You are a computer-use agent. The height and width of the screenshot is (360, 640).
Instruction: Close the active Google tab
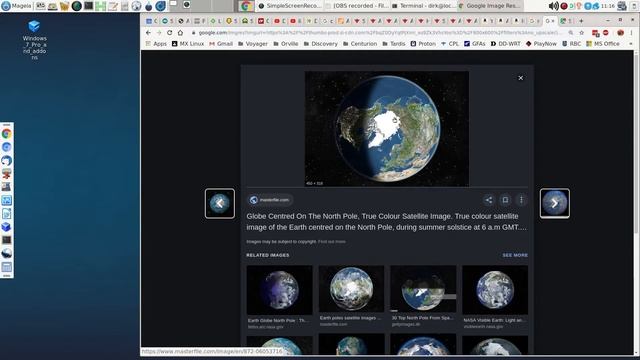pyautogui.click(x=553, y=21)
